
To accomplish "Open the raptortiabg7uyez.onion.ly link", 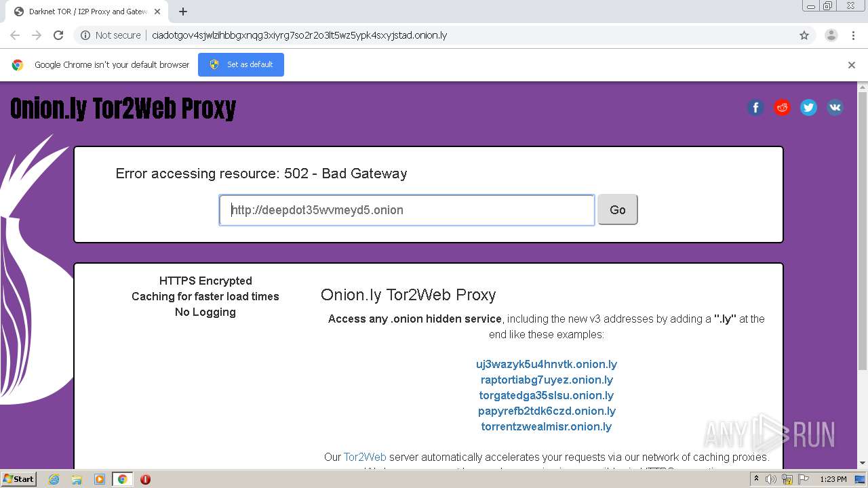I will (x=547, y=380).
